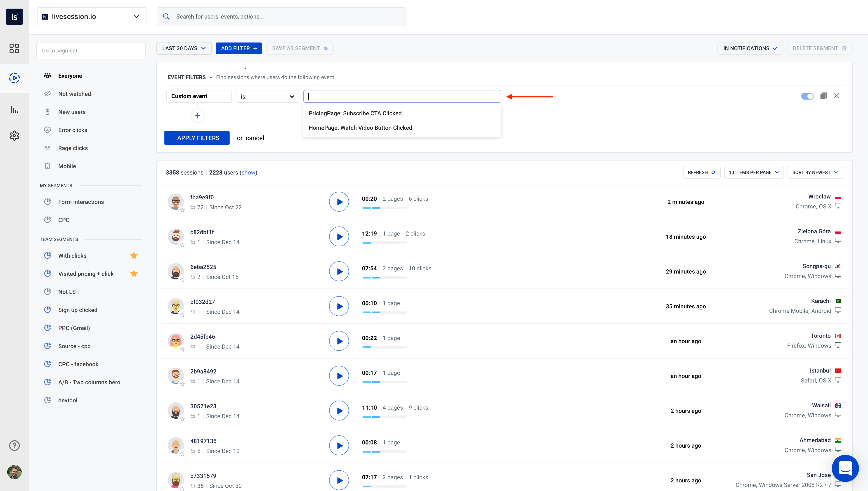Open the help question mark icon

[14, 445]
